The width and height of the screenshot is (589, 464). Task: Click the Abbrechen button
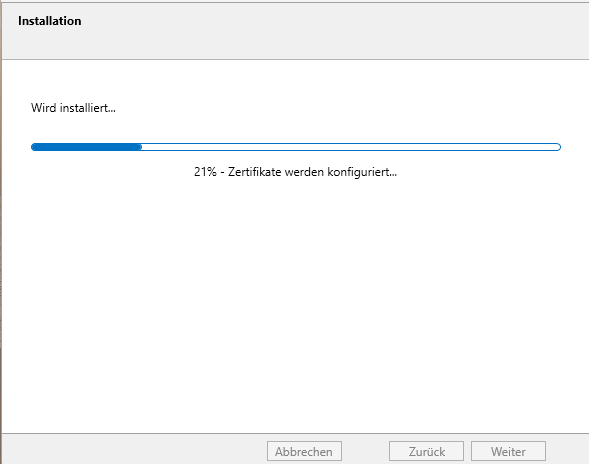point(304,451)
